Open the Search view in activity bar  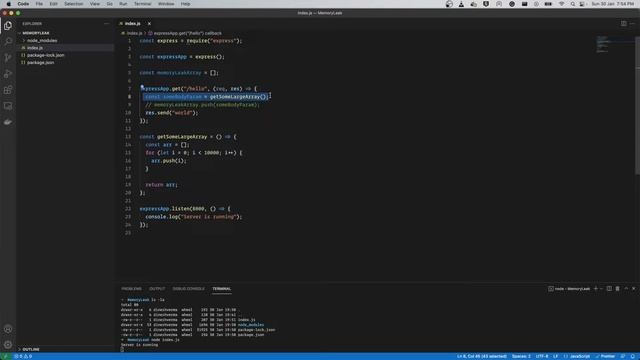[x=8, y=42]
